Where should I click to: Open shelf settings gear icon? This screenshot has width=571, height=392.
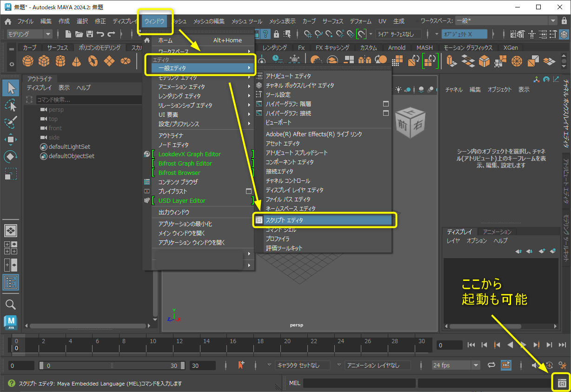point(12,65)
